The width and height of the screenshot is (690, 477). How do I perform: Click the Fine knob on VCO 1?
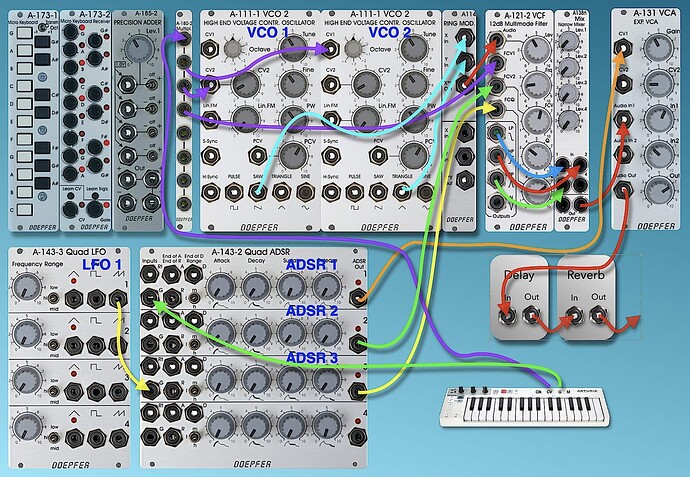click(x=293, y=83)
